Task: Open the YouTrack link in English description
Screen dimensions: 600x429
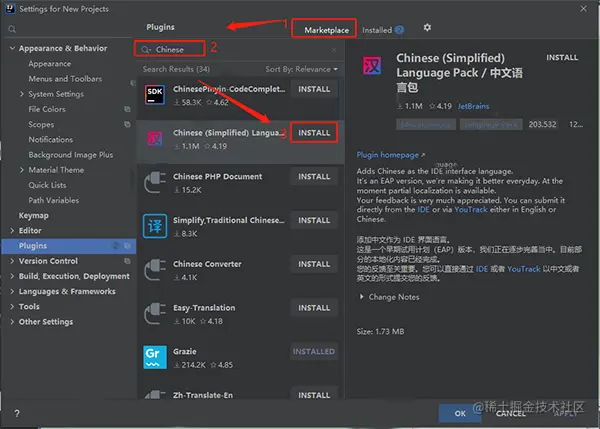Action: click(x=471, y=210)
